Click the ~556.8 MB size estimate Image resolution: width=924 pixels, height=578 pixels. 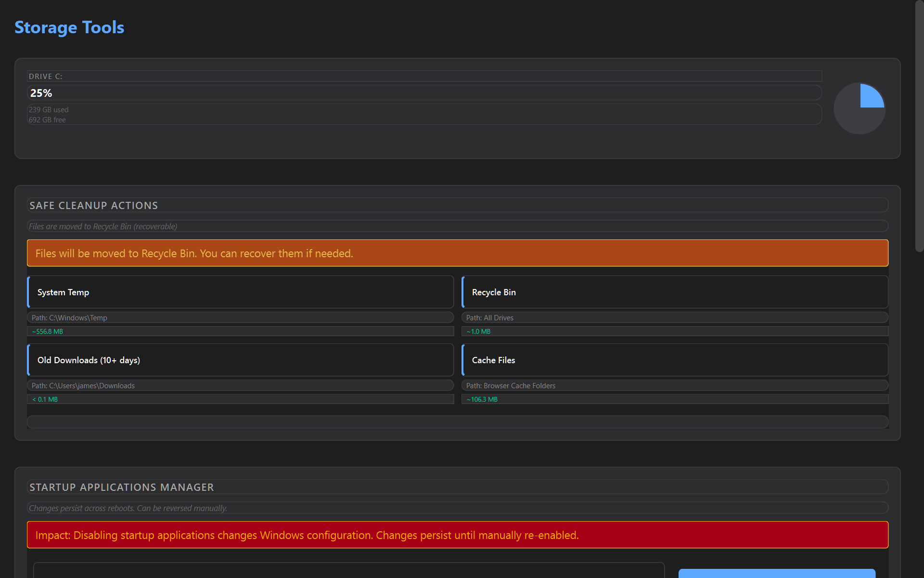(x=48, y=331)
